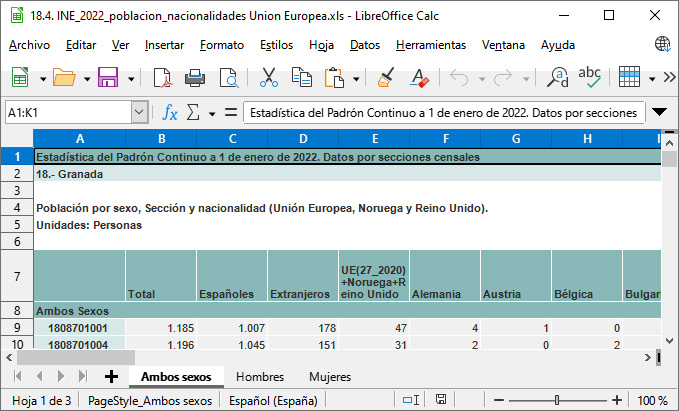Switch to the Mujeres sheet tab
Viewport: 679px width, 411px height.
[329, 377]
